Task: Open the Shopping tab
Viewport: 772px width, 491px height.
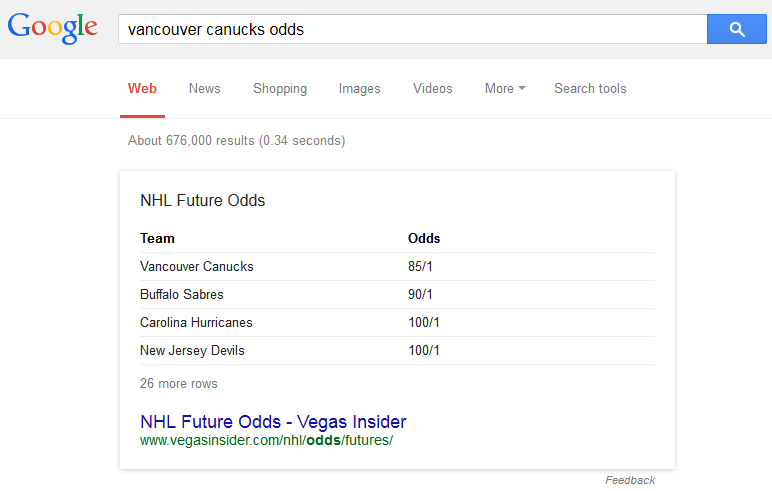Action: 280,88
